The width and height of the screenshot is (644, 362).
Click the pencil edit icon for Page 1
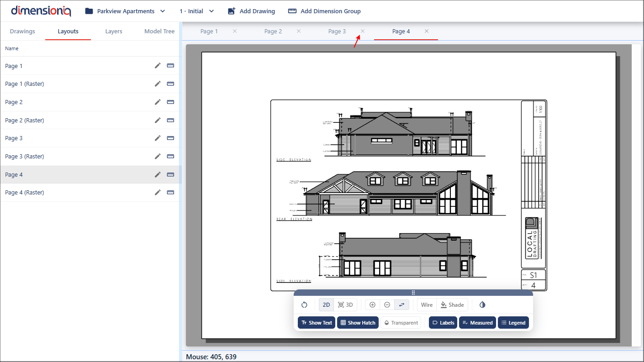point(158,66)
